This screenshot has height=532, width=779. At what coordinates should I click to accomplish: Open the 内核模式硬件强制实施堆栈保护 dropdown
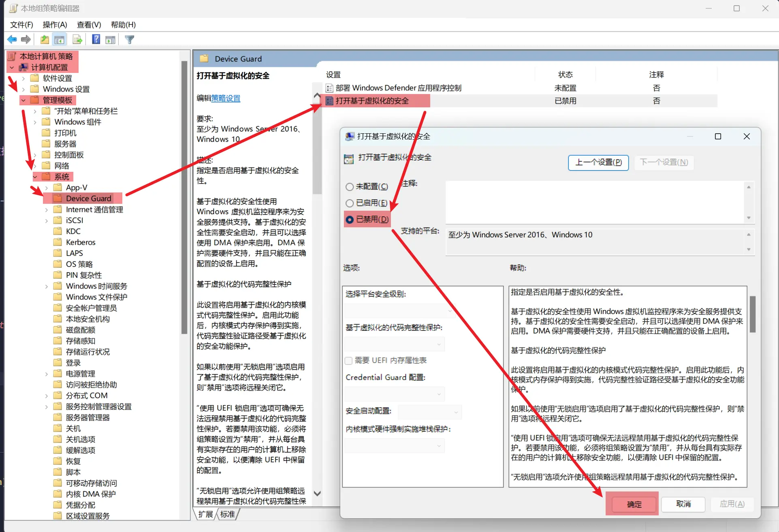pyautogui.click(x=395, y=446)
